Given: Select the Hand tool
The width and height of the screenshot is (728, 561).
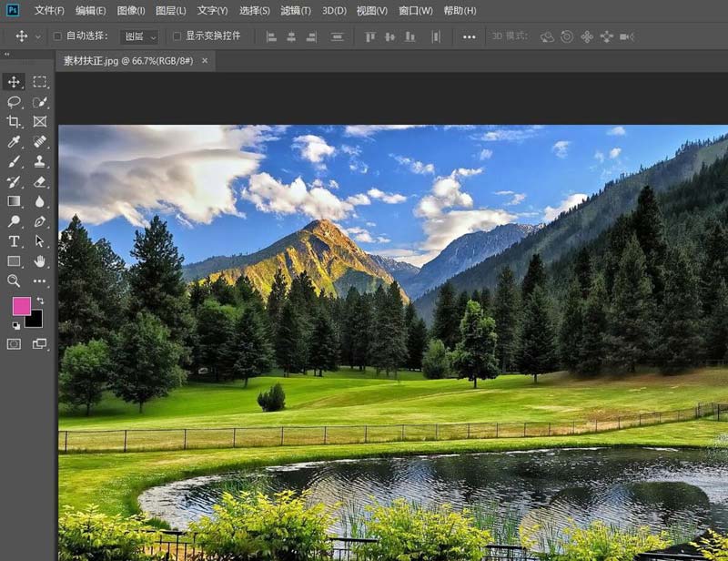Looking at the screenshot, I should [x=39, y=261].
